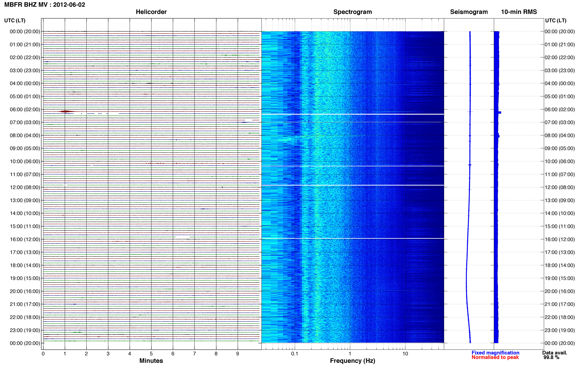Click '19:00 (15:00)' time label beside the helicorder
The height and width of the screenshot is (368, 588).
tap(25, 278)
